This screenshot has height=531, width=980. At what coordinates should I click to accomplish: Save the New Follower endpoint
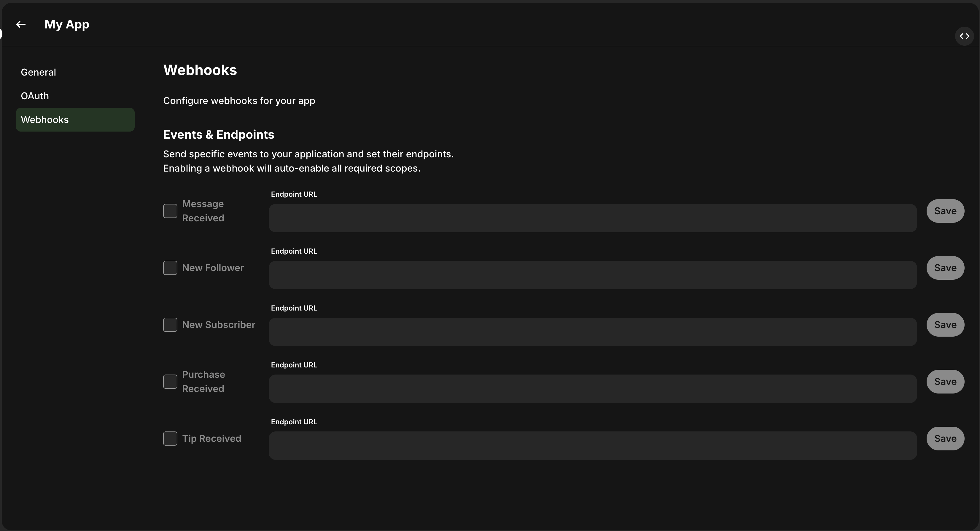[x=945, y=268]
